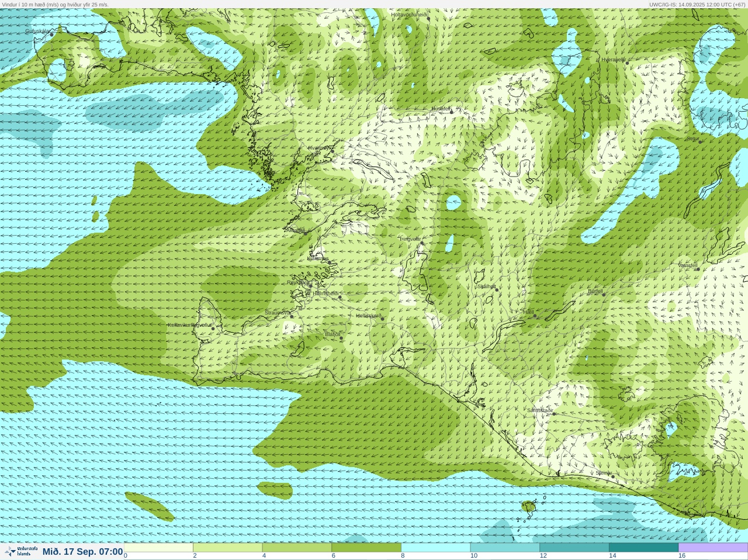Click the Sámsstaðir station label
Viewport: 748px width, 560px height.
pyautogui.click(x=540, y=410)
